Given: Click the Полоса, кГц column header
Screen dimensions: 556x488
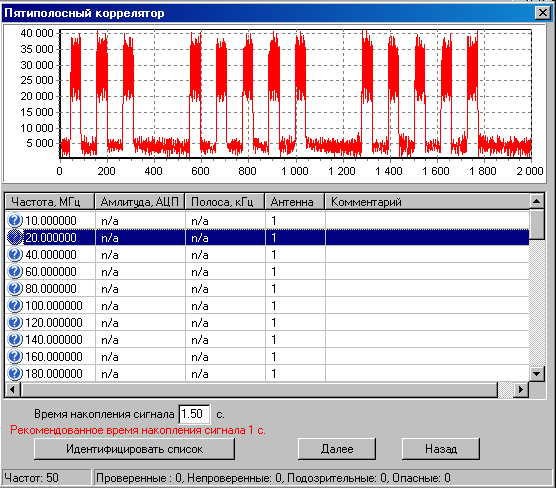Looking at the screenshot, I should (225, 202).
